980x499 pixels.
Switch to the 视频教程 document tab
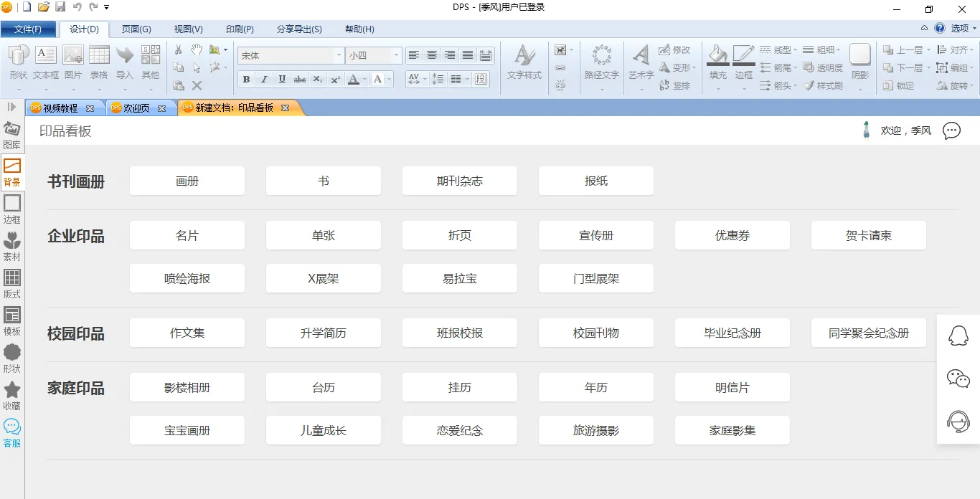(x=60, y=108)
